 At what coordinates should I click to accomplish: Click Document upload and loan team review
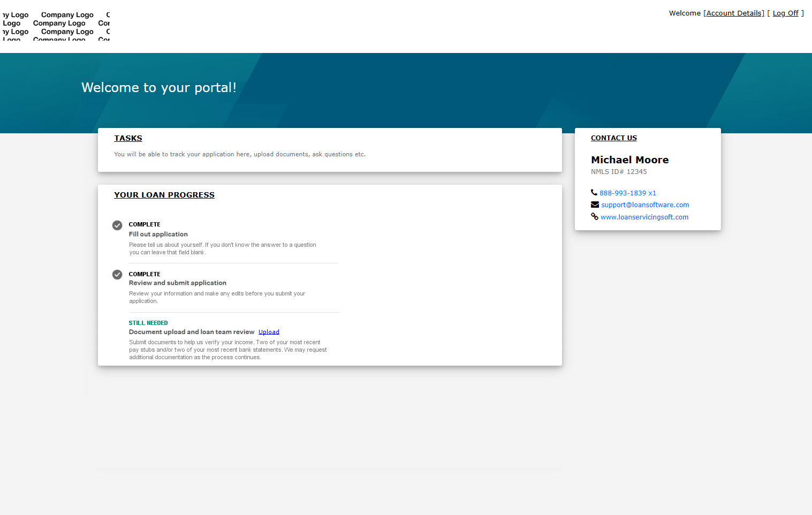(x=191, y=331)
